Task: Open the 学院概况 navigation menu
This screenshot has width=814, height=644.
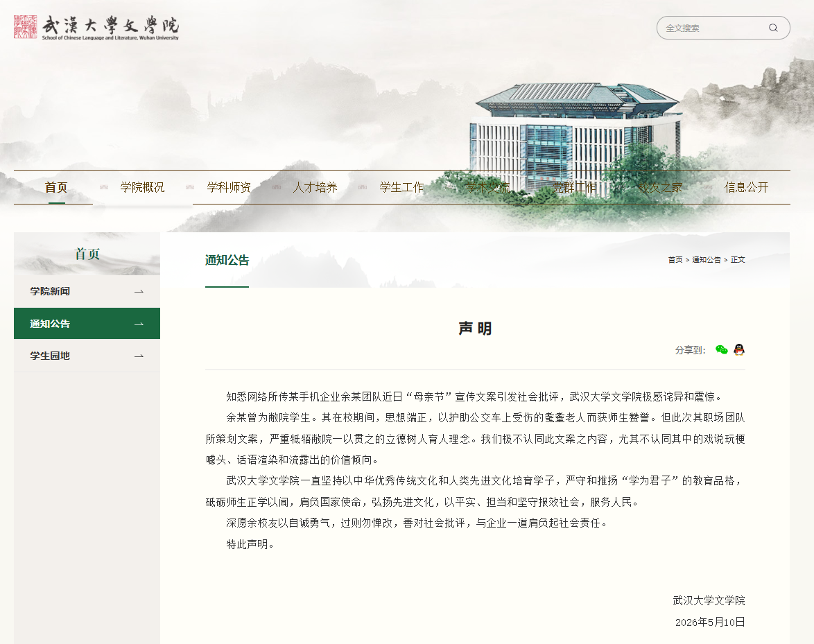Action: [x=142, y=187]
